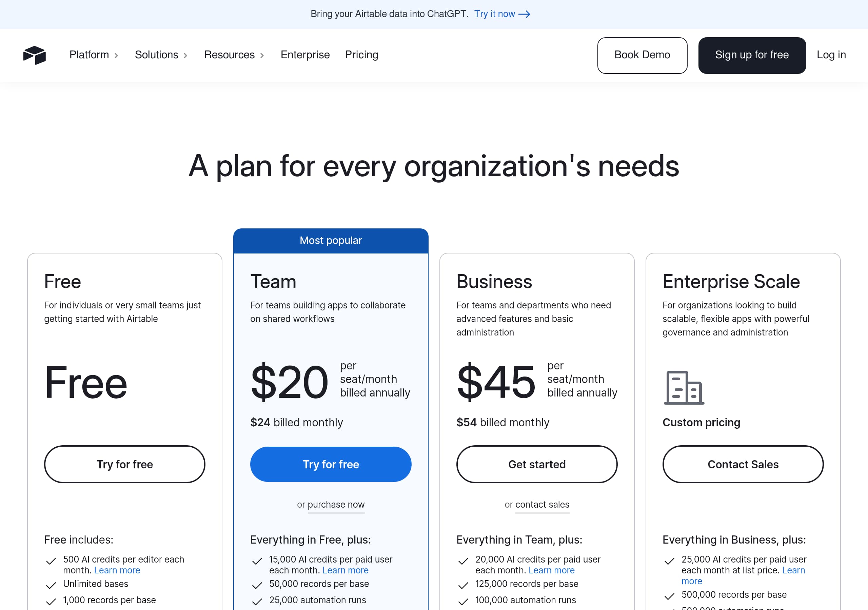Click the Airtable logo

[34, 55]
